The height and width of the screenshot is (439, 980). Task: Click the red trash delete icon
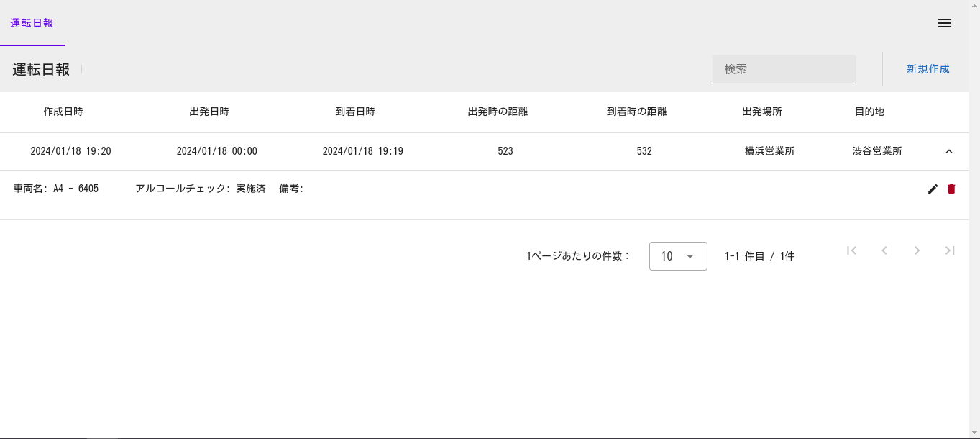[x=951, y=189]
